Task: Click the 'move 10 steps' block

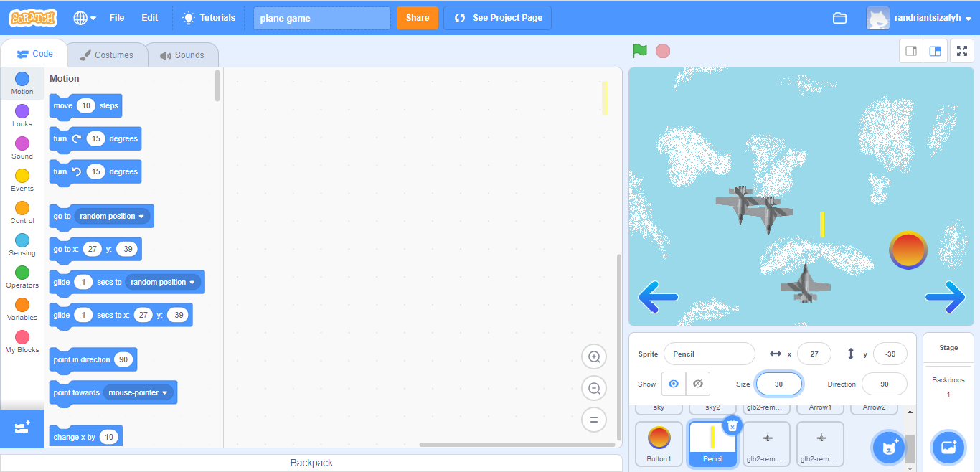Action: [85, 106]
